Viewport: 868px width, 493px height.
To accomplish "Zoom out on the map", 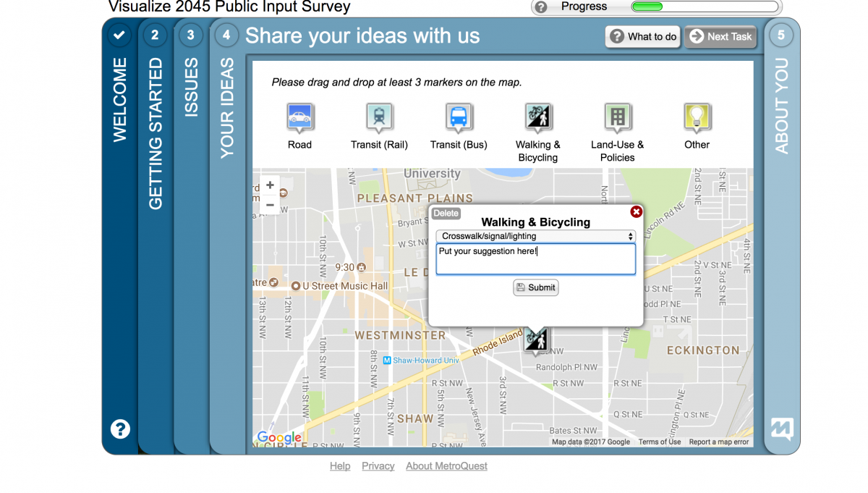I will pos(270,205).
